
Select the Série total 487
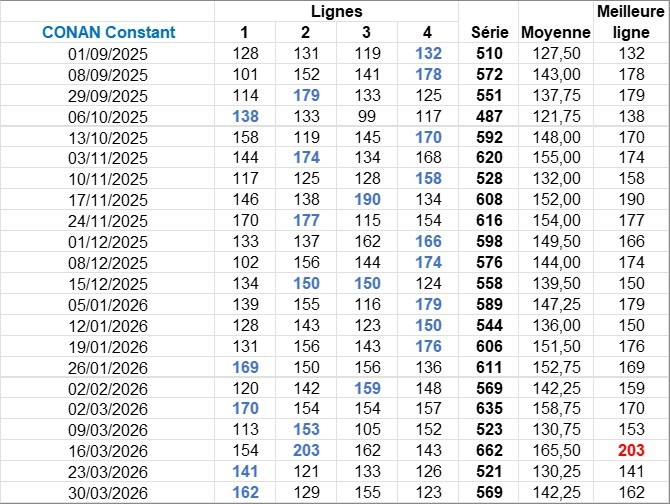(x=490, y=116)
